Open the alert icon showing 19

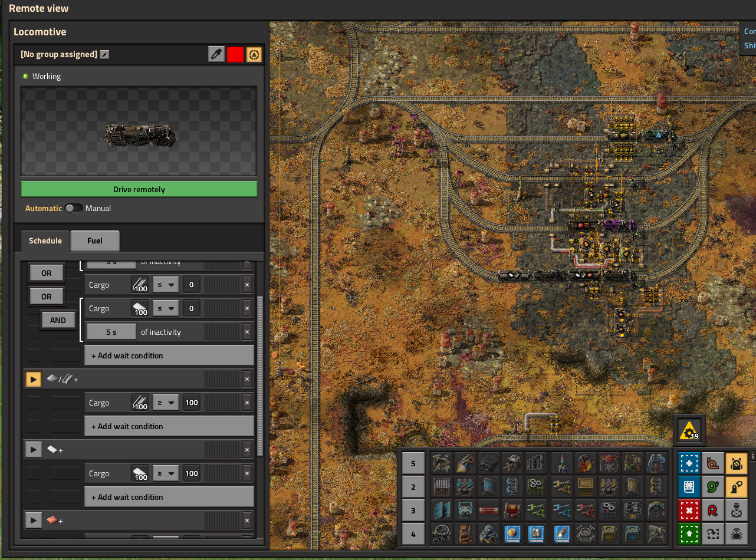[689, 431]
